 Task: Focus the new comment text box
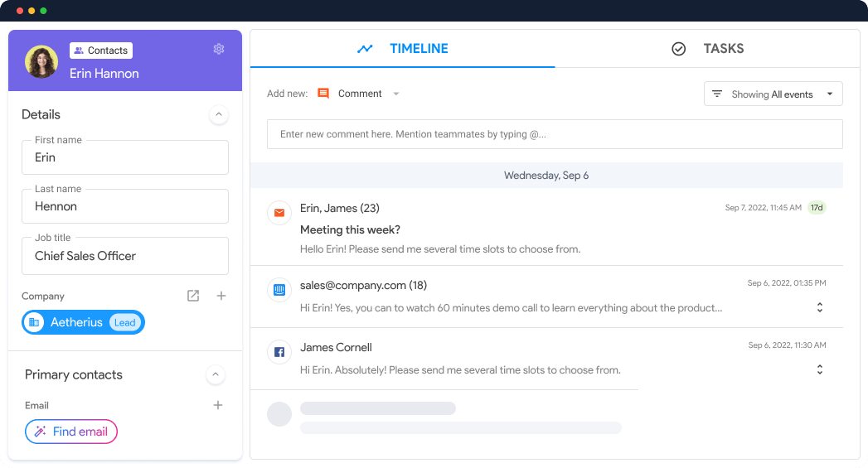(555, 134)
